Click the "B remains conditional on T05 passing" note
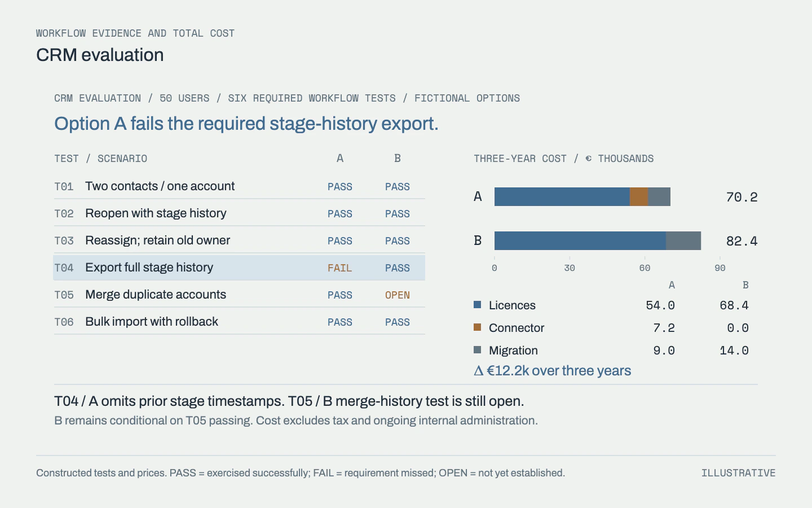The width and height of the screenshot is (812, 508). 296,421
